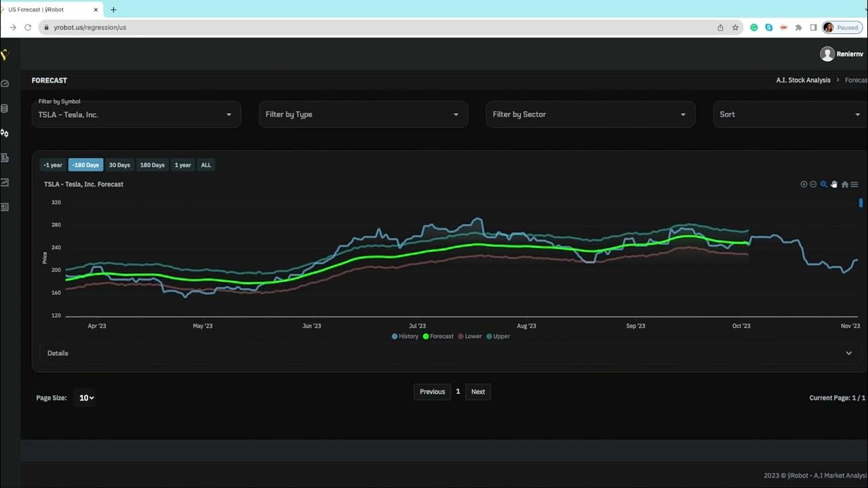The image size is (868, 488).
Task: Toggle Upper series in chart legend
Action: click(x=498, y=336)
